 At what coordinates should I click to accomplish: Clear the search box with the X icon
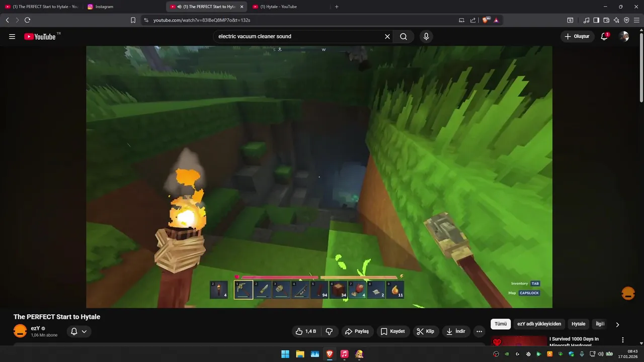coord(387,36)
